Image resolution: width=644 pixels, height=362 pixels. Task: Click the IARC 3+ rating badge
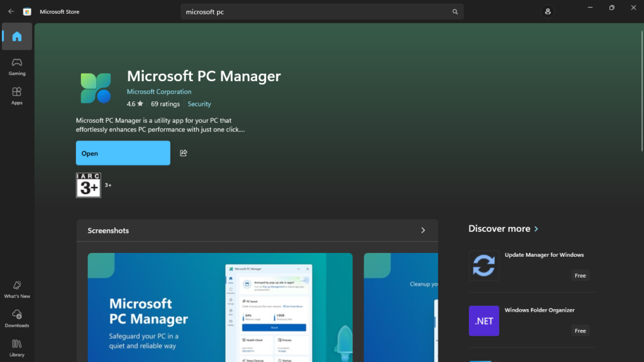point(88,185)
